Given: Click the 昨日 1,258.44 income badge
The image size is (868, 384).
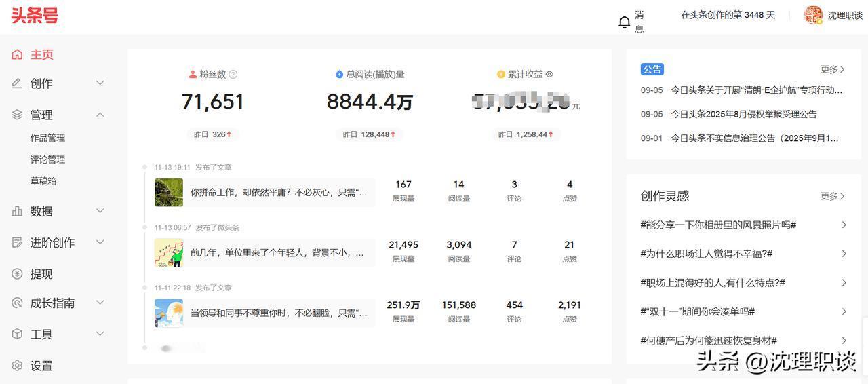Looking at the screenshot, I should pyautogui.click(x=527, y=134).
